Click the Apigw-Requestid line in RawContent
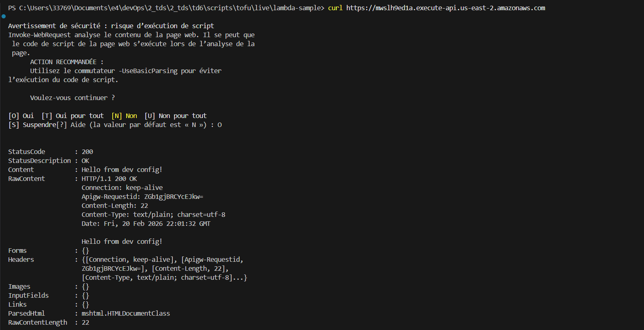Screen dimensions: 644x330 click(x=142, y=197)
